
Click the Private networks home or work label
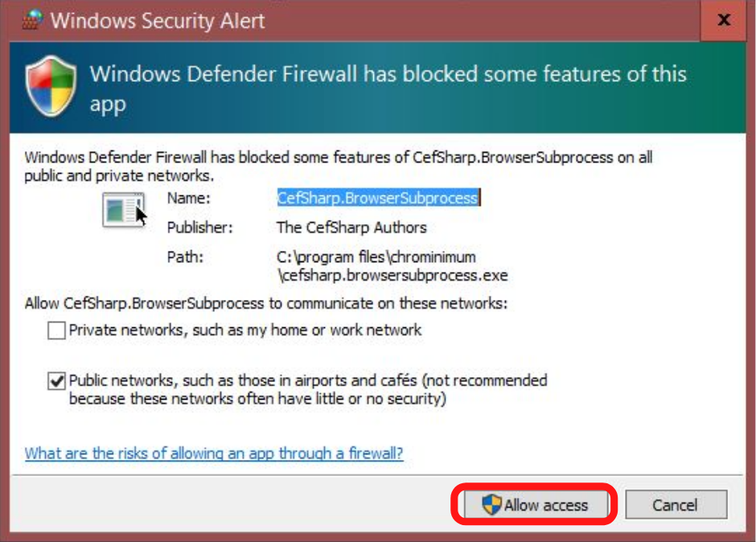click(x=245, y=330)
